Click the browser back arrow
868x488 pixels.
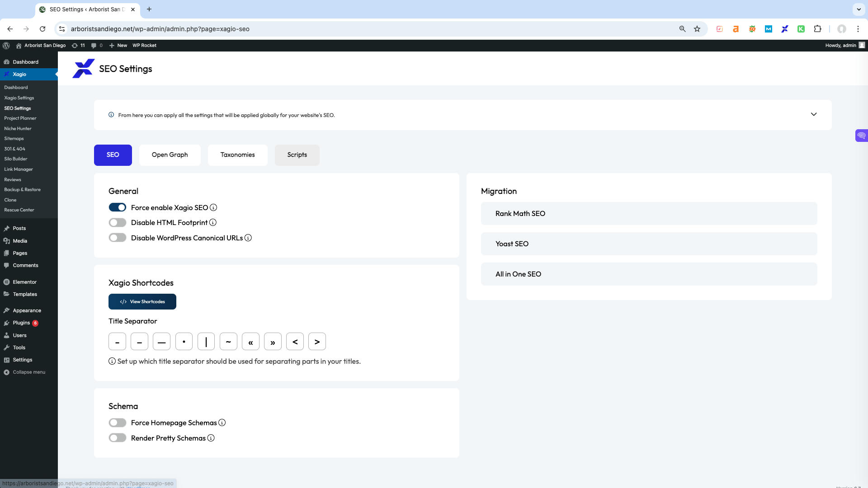click(10, 29)
